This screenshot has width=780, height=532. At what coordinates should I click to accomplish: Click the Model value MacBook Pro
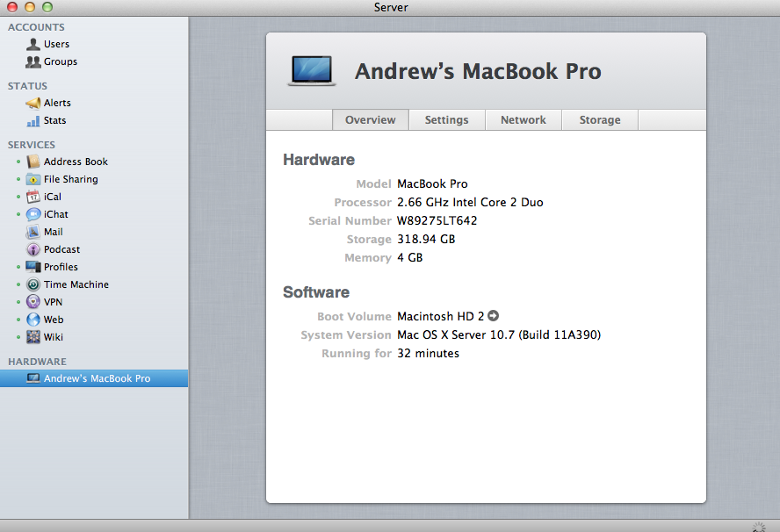pos(432,184)
